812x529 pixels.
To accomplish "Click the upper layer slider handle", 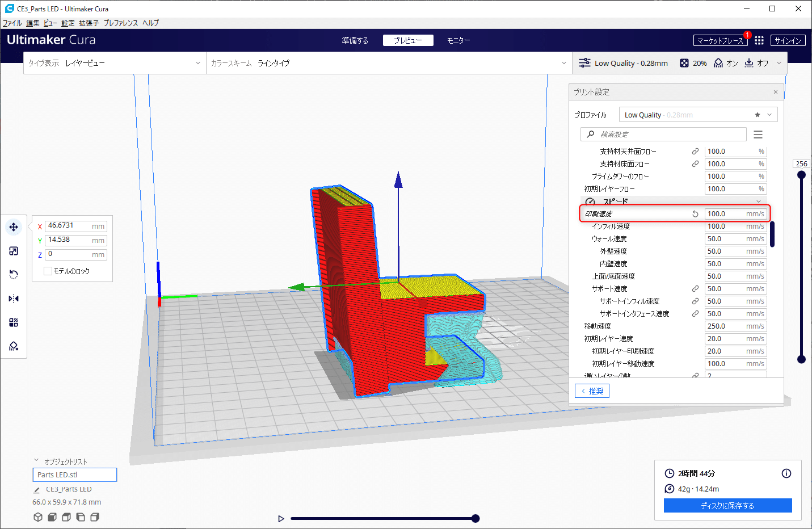I will 801,175.
